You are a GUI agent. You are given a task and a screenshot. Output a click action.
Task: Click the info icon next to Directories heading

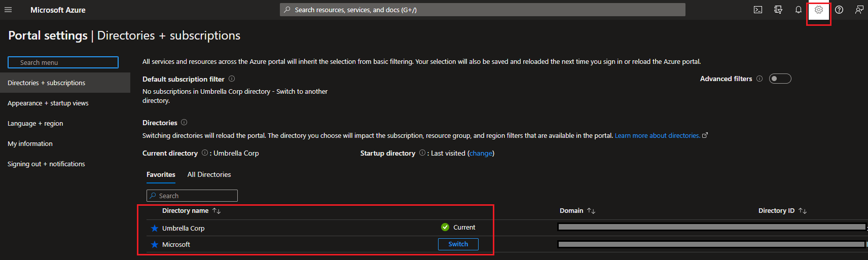(184, 122)
